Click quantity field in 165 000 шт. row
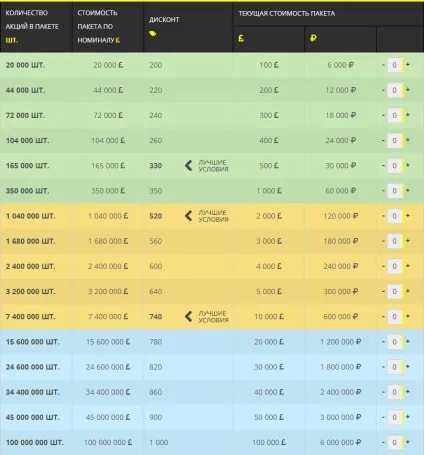The height and width of the screenshot is (455, 424). coord(395,166)
